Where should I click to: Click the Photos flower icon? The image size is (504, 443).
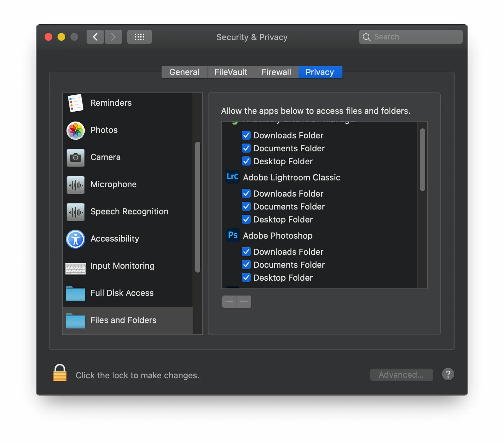click(76, 131)
